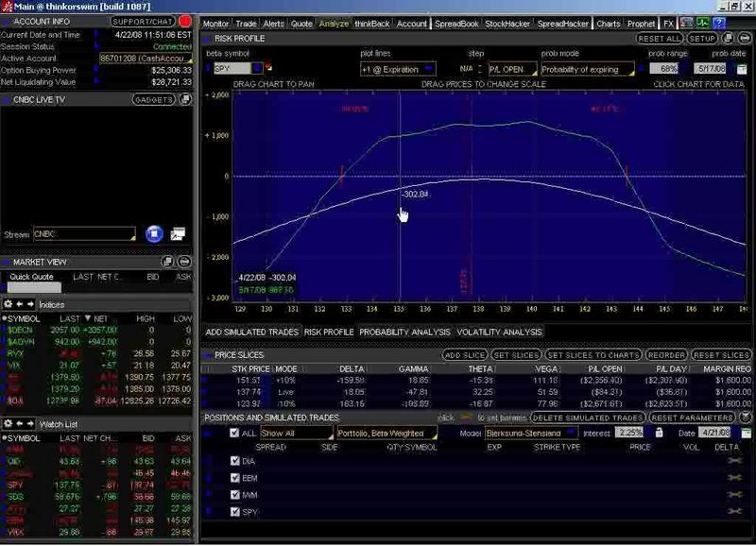Uncheck the SPY position checkbox
This screenshot has width=756, height=546.
click(x=234, y=511)
